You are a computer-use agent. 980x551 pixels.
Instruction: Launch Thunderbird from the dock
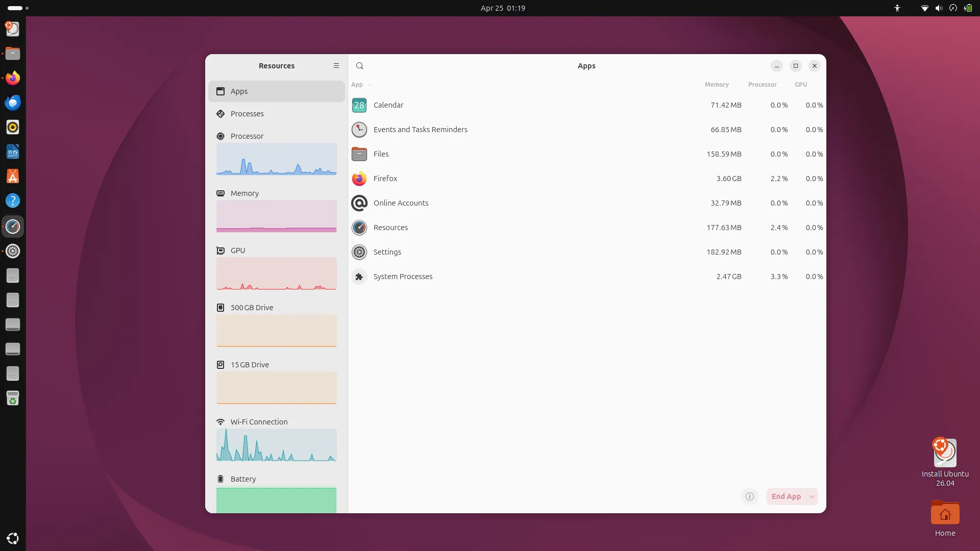pyautogui.click(x=13, y=102)
